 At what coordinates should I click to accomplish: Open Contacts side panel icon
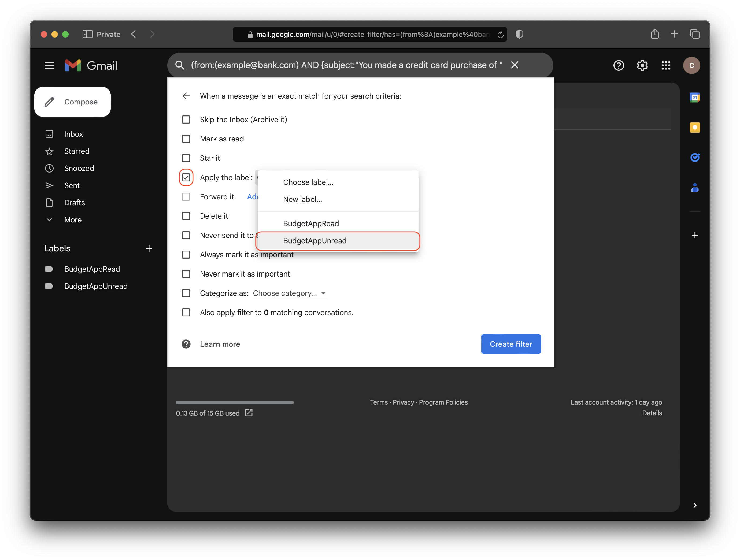pos(694,188)
